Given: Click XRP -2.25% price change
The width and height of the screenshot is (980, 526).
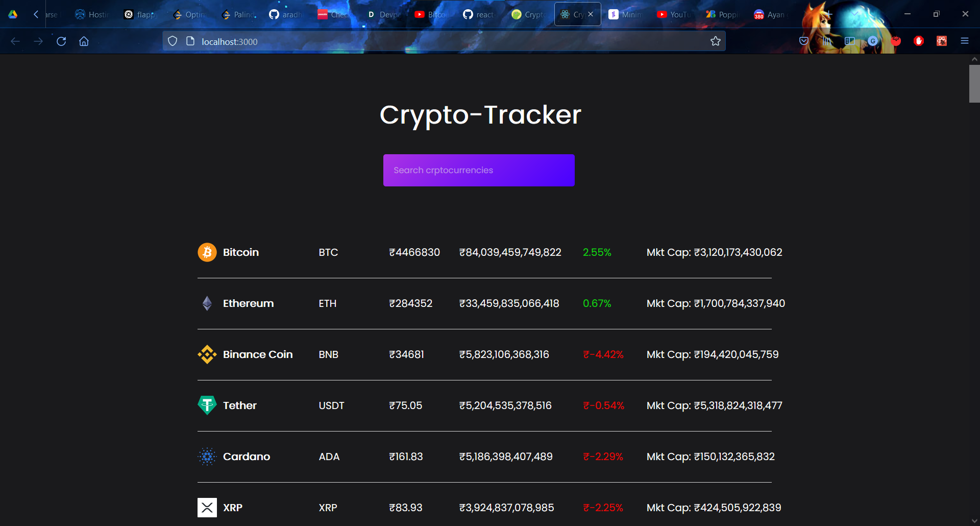Looking at the screenshot, I should click(603, 508).
